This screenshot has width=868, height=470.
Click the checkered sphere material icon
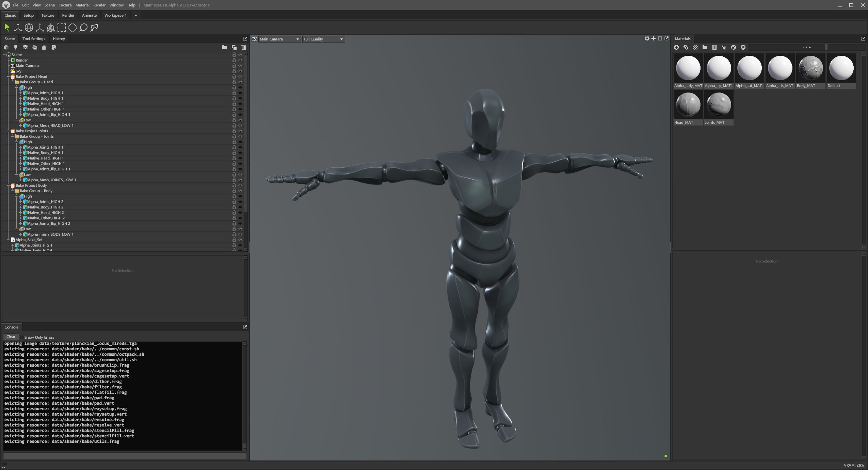pyautogui.click(x=695, y=47)
